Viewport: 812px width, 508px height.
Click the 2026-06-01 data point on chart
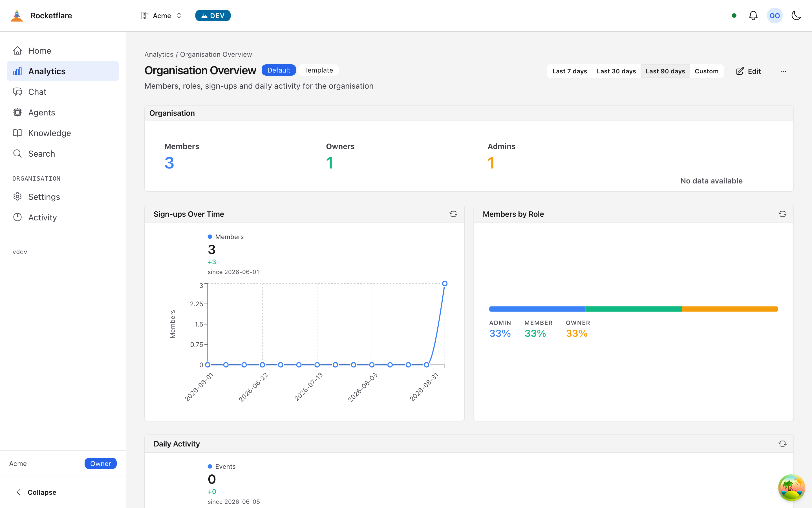tap(208, 365)
